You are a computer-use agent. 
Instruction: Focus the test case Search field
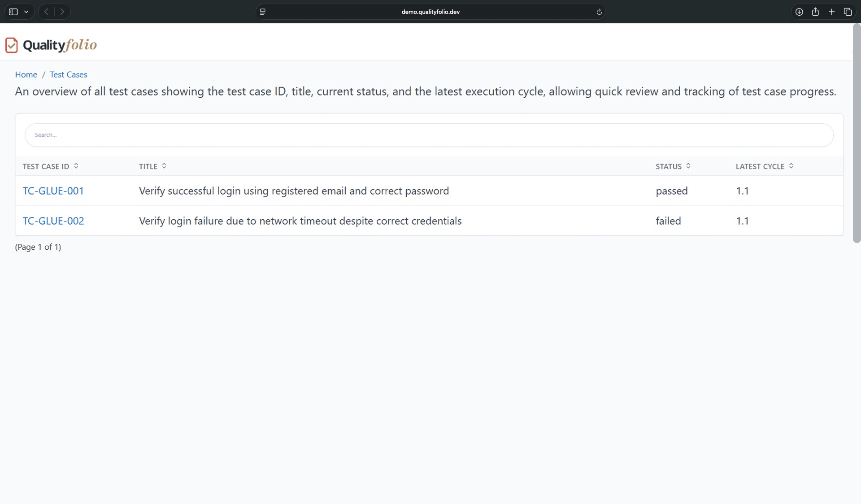pos(429,135)
